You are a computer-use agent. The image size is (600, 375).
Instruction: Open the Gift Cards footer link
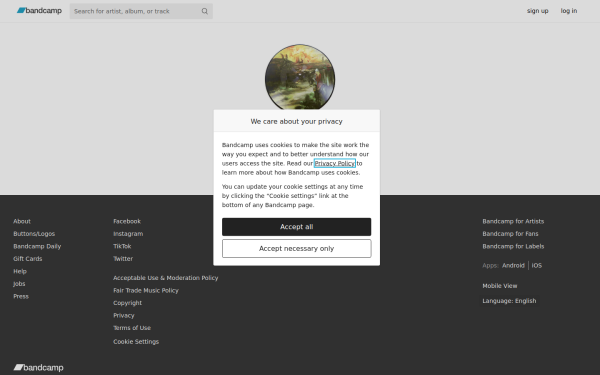[x=28, y=259]
